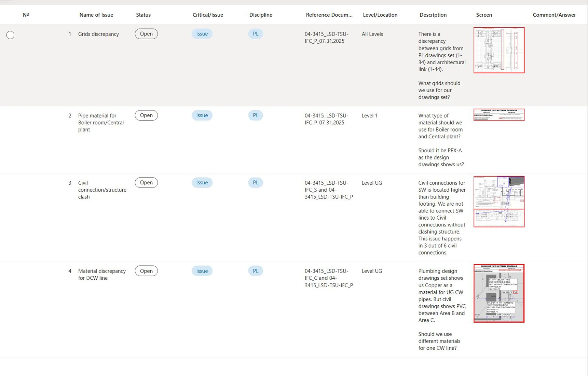Click 'Level UG' in Material discrepancy row
The width and height of the screenshot is (588, 376).
(372, 271)
